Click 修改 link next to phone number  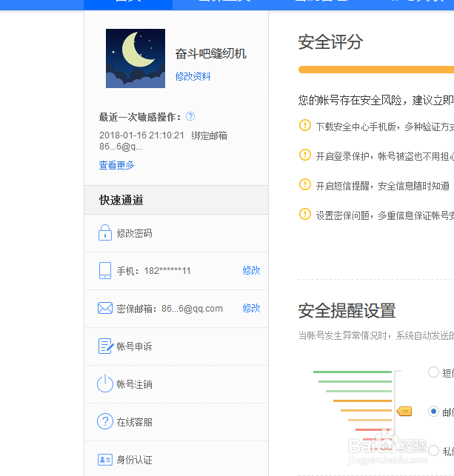(252, 271)
